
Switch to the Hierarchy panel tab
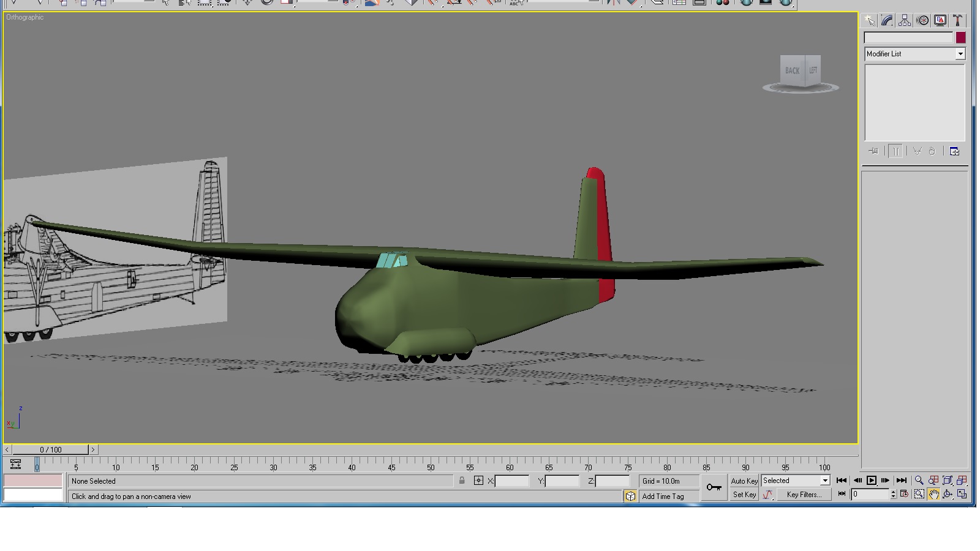[x=905, y=21]
